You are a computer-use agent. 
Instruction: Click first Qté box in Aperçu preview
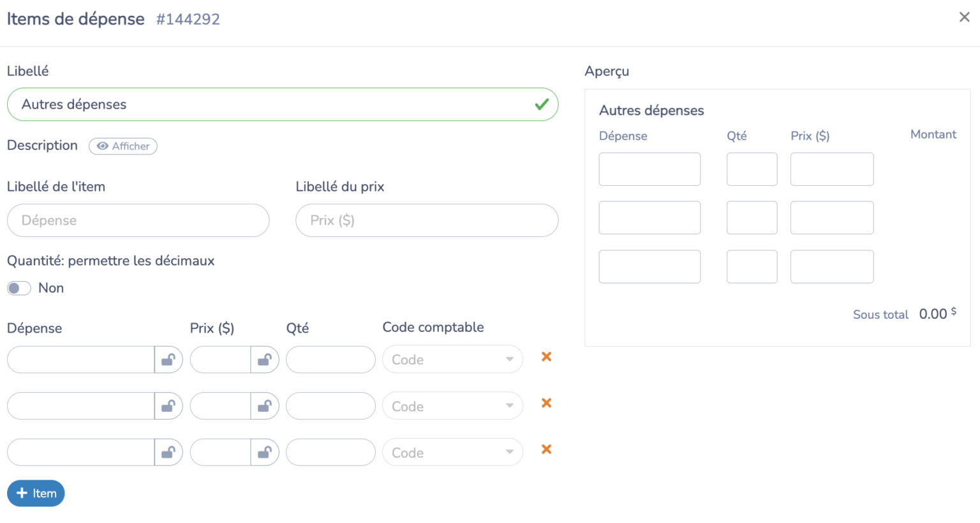[x=752, y=169]
